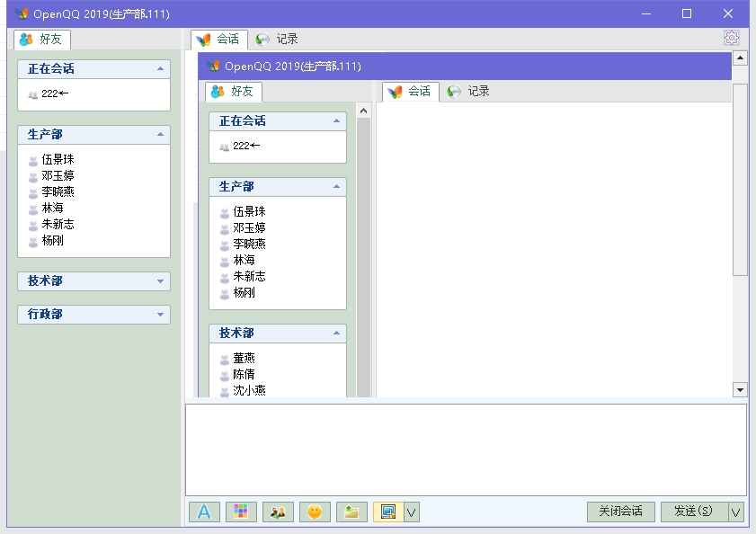Open the smiley emoji picker
This screenshot has width=756, height=534.
(x=315, y=512)
